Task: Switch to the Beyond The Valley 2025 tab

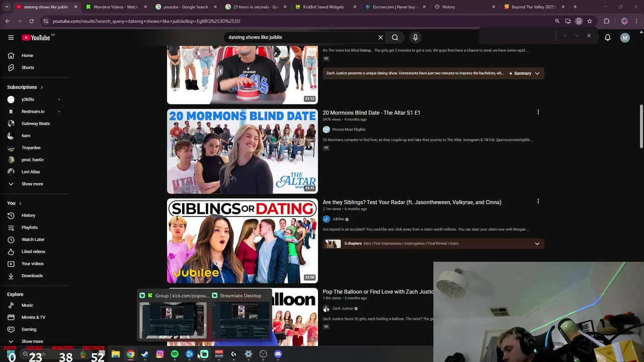Action: pos(534,7)
